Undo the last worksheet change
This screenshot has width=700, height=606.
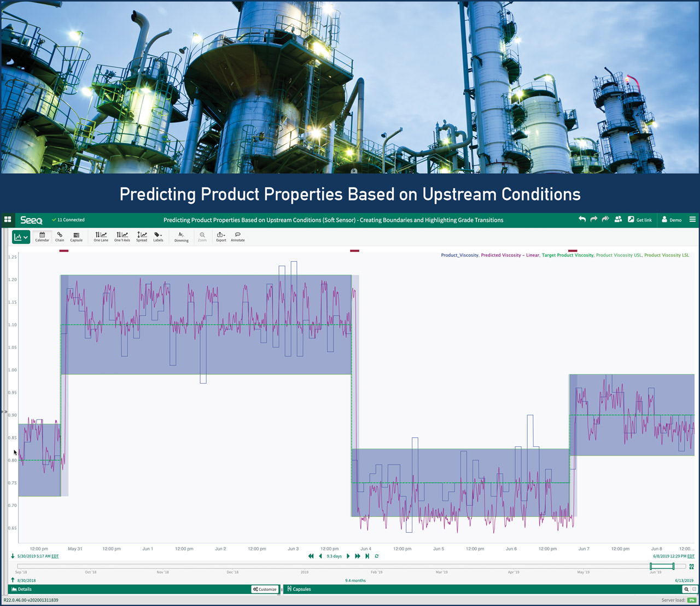click(581, 219)
